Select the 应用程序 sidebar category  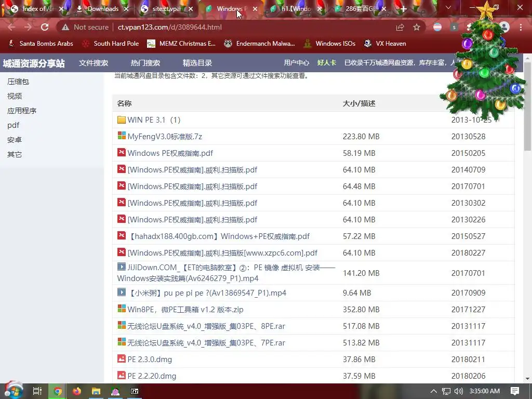[x=22, y=111]
